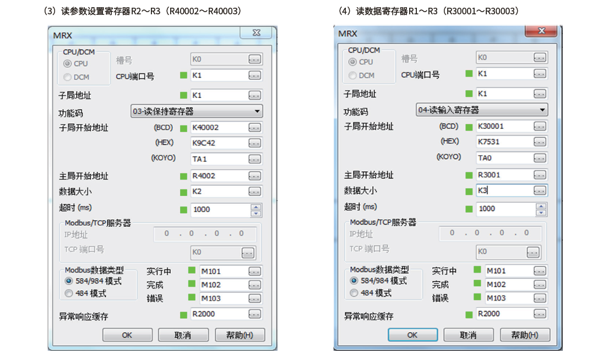Viewport: 603px width, 364px height.
Task: Click the browse button beside the K7531 field
Action: click(x=540, y=142)
